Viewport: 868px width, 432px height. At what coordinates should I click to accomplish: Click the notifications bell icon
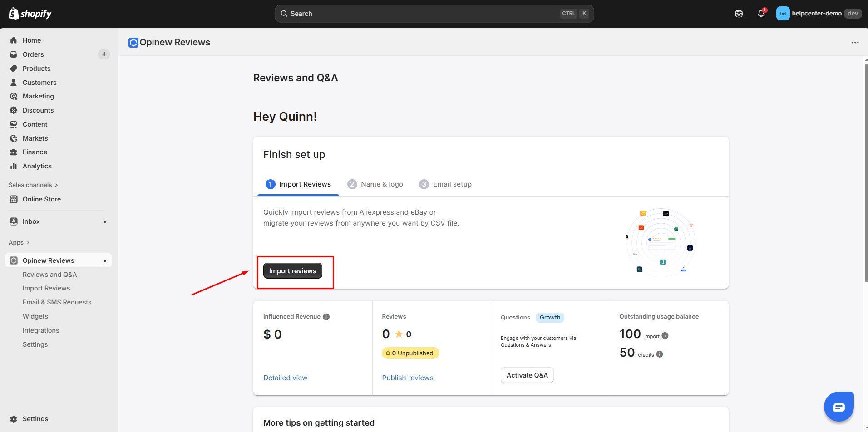(x=761, y=14)
